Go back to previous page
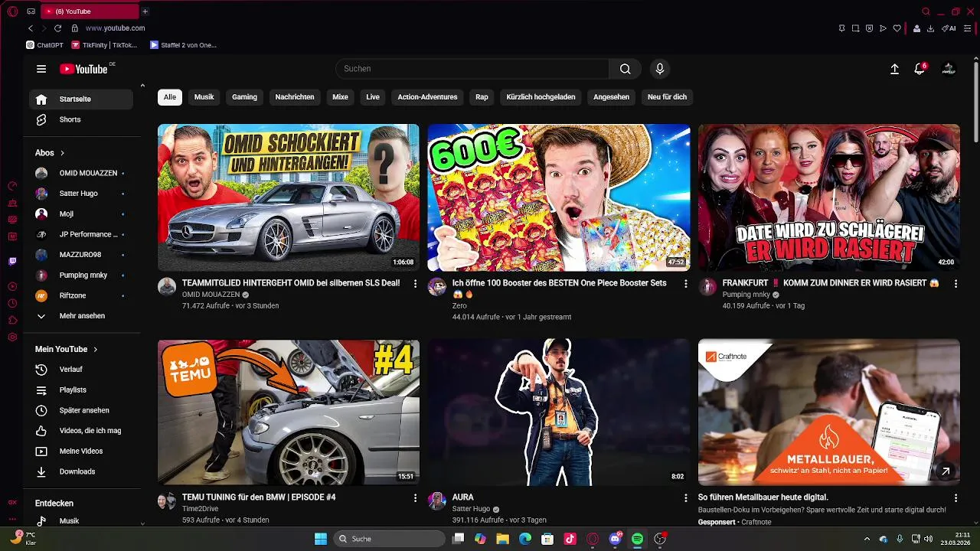Viewport: 980px width, 551px height. tap(31, 28)
